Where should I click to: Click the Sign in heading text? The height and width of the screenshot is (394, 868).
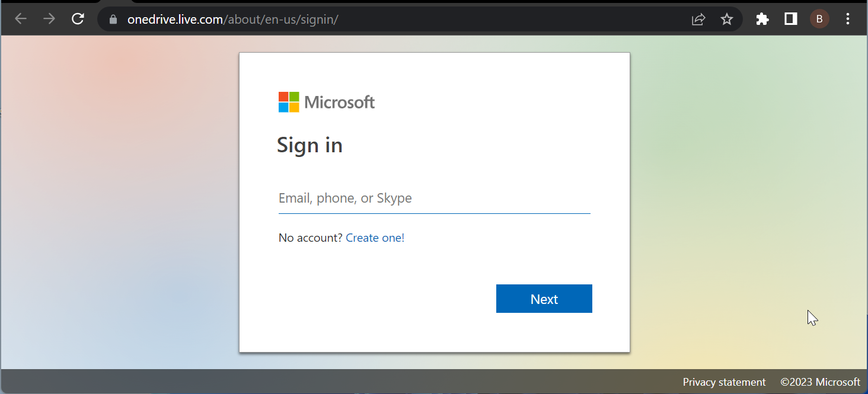click(309, 146)
